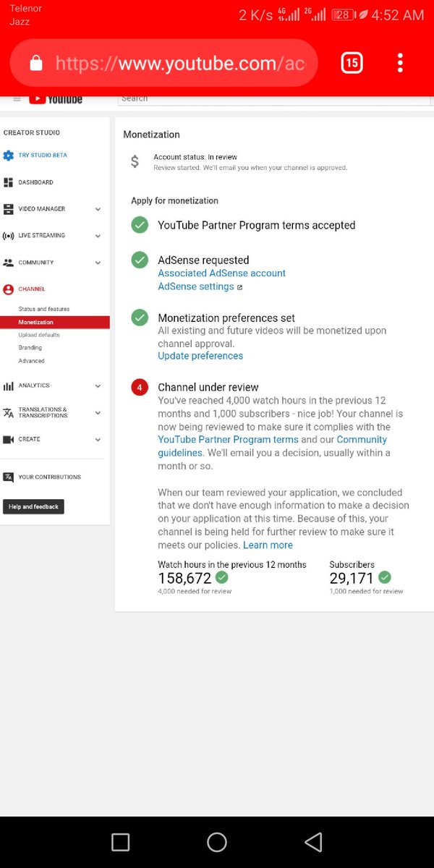Click the Dashboard grid icon
The image size is (434, 868).
8,182
